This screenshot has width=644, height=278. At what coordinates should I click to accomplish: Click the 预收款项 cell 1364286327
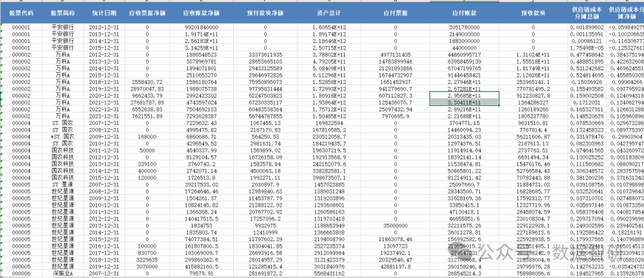click(533, 102)
